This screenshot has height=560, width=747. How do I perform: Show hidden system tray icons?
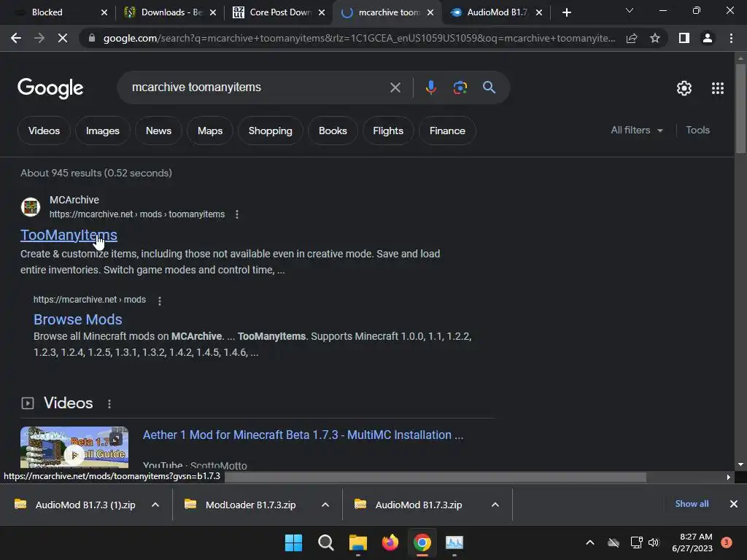click(589, 542)
